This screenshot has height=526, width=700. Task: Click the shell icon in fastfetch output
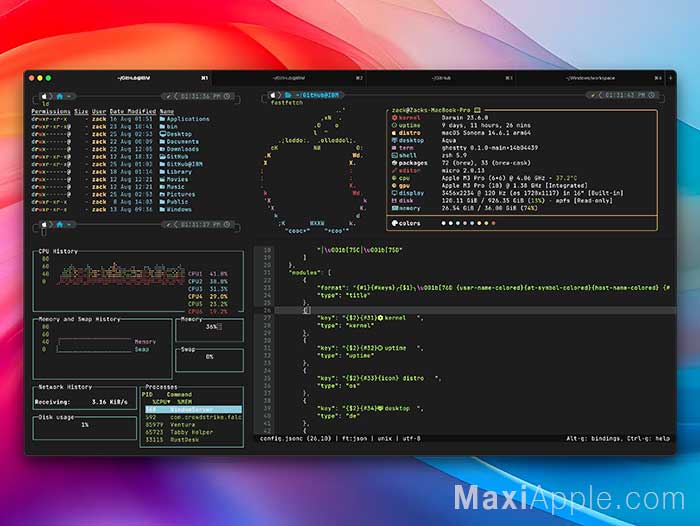[395, 155]
